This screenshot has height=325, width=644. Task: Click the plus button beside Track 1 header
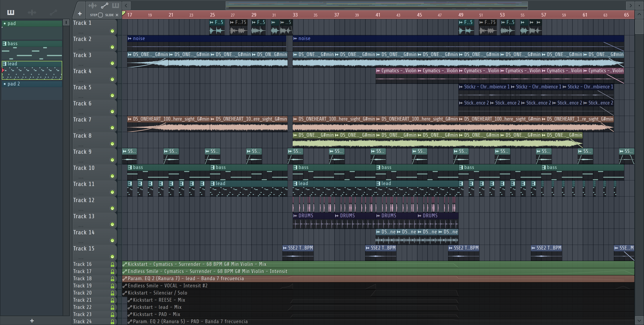80,14
